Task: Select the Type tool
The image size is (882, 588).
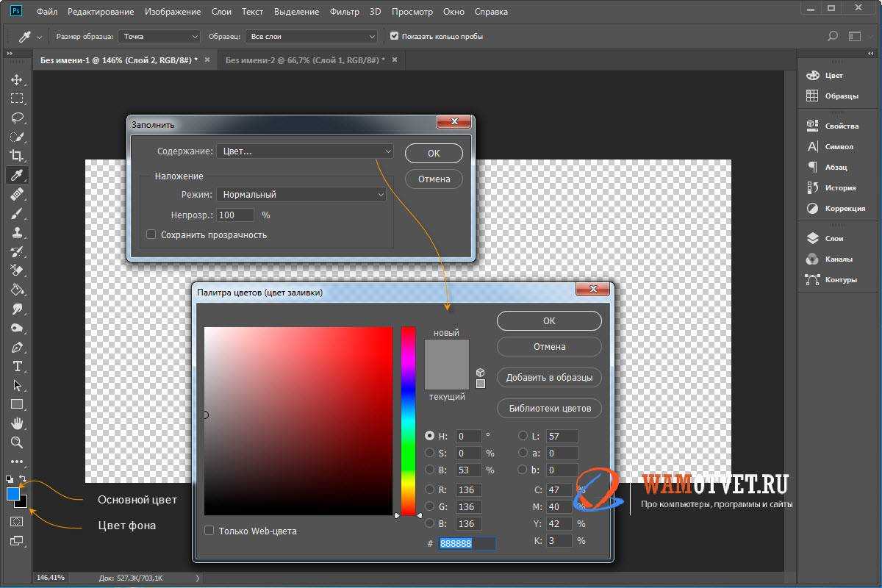Action: [x=16, y=366]
